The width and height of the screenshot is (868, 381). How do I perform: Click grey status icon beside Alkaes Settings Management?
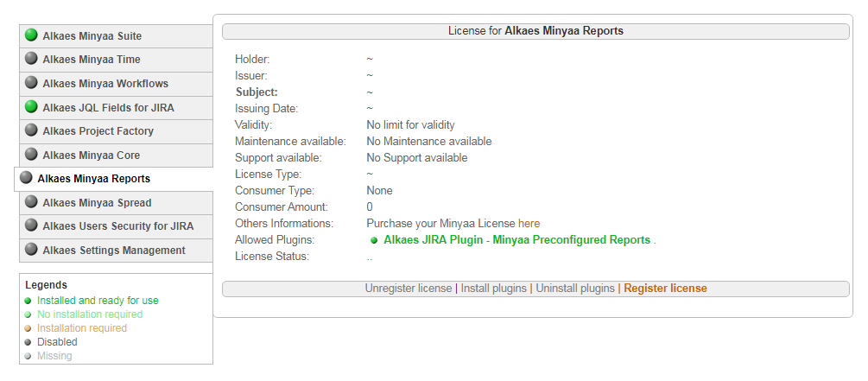[32, 249]
